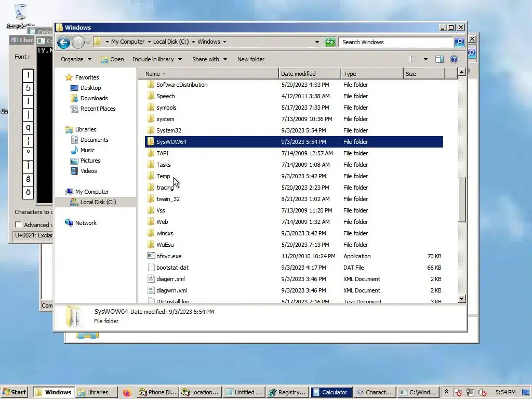The width and height of the screenshot is (532, 399).
Task: Click the file list scroll up arrow
Action: (x=461, y=72)
